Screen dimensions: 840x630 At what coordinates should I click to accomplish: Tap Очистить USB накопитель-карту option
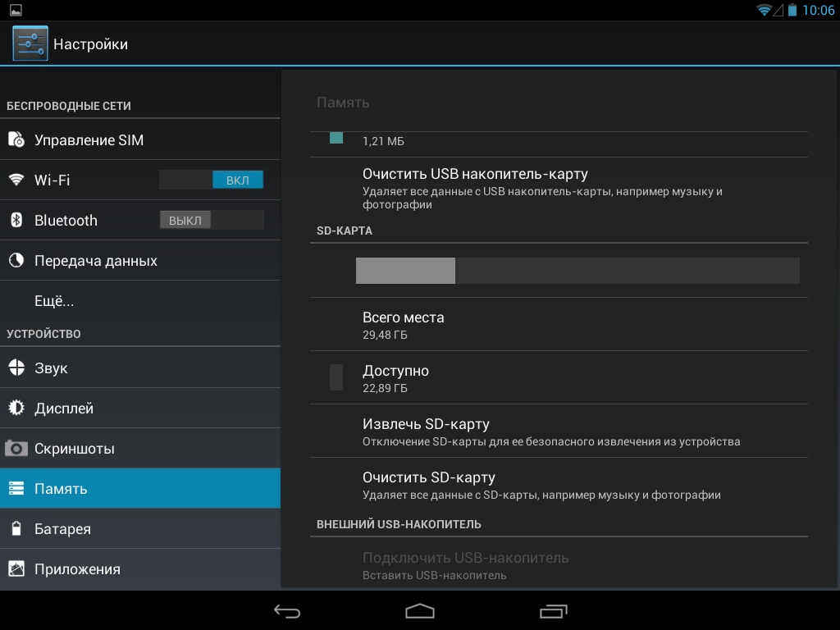(476, 175)
